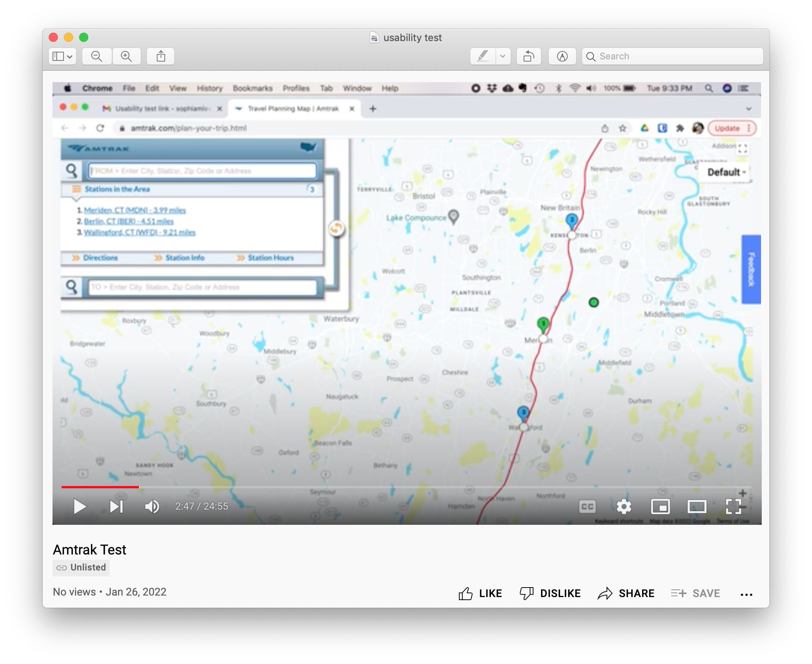Expand the Chrome tab search chevron
Image resolution: width=812 pixels, height=664 pixels.
click(748, 109)
